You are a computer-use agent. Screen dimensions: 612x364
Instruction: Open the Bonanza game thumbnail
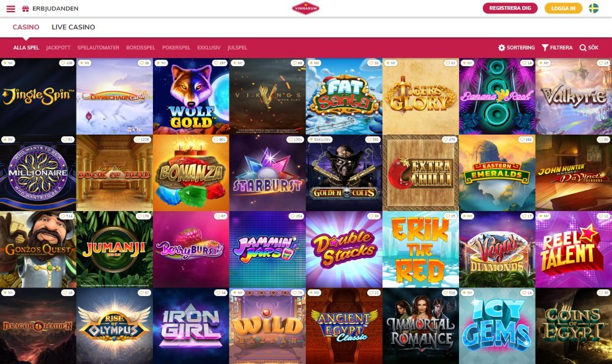[191, 173]
